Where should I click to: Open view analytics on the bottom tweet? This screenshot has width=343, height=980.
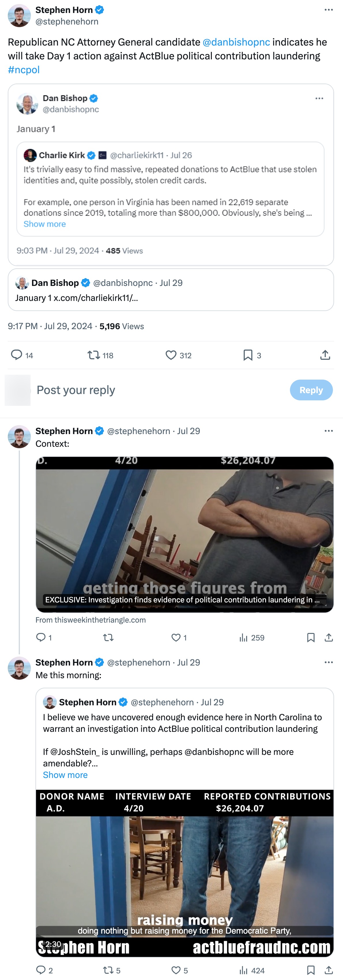pos(243,970)
